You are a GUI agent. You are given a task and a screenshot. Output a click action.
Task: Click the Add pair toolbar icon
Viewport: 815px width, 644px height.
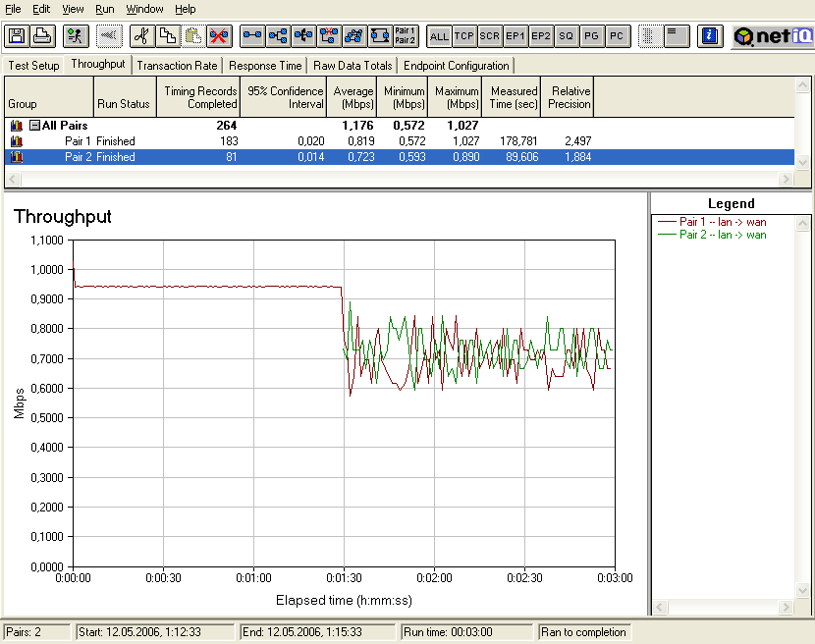pos(252,36)
